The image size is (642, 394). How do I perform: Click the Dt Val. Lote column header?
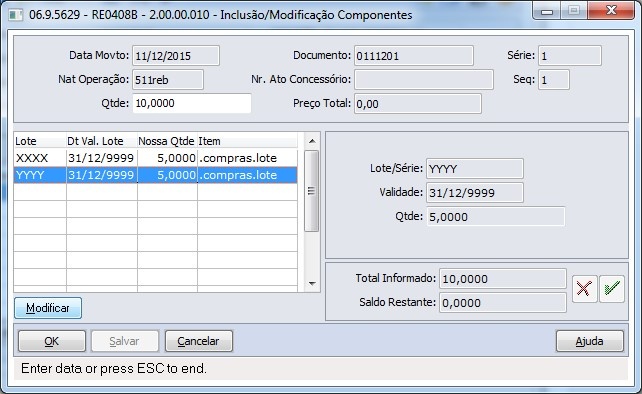pyautogui.click(x=102, y=141)
